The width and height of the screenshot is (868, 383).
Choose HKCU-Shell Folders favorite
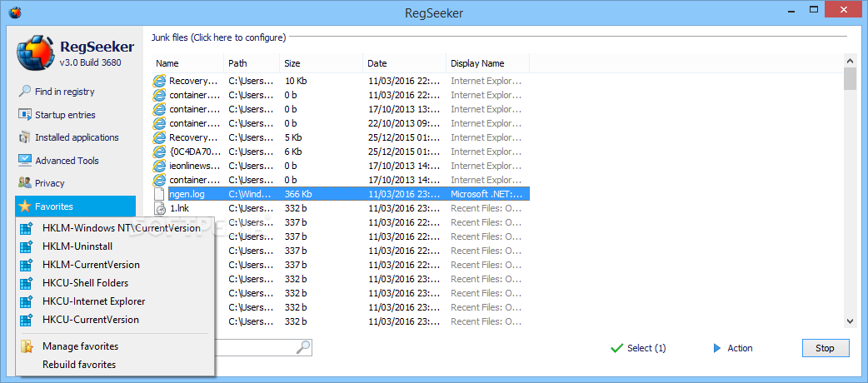115,283
